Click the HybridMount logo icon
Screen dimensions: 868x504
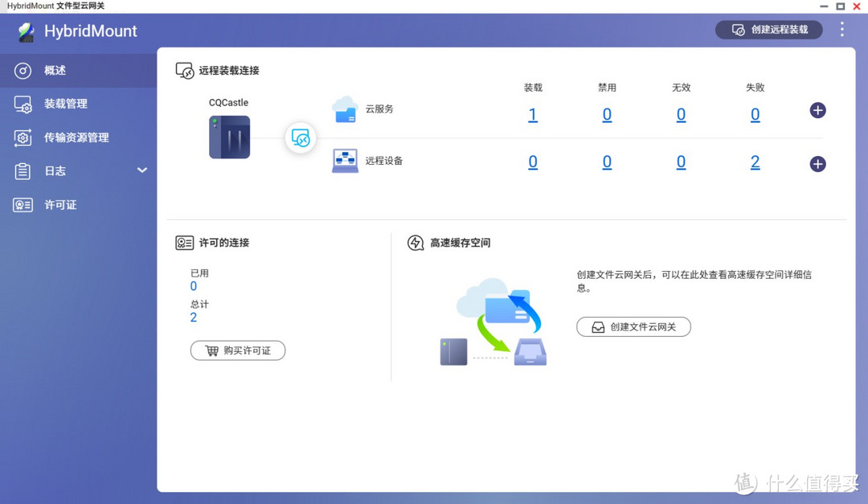[x=26, y=31]
